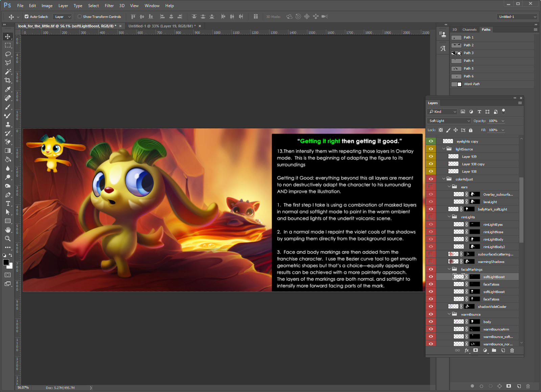
Task: Select the Pen tool
Action: 8,195
